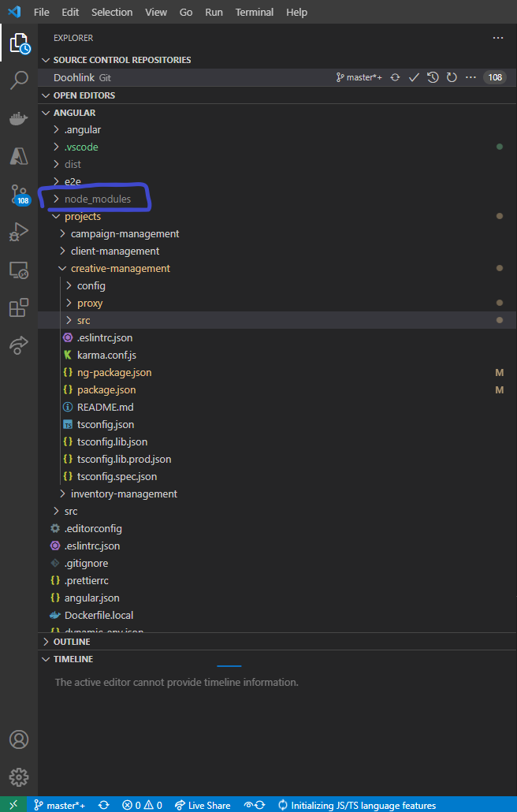Expand the node_modules folder
Screen dimensions: 517x812
(98, 199)
